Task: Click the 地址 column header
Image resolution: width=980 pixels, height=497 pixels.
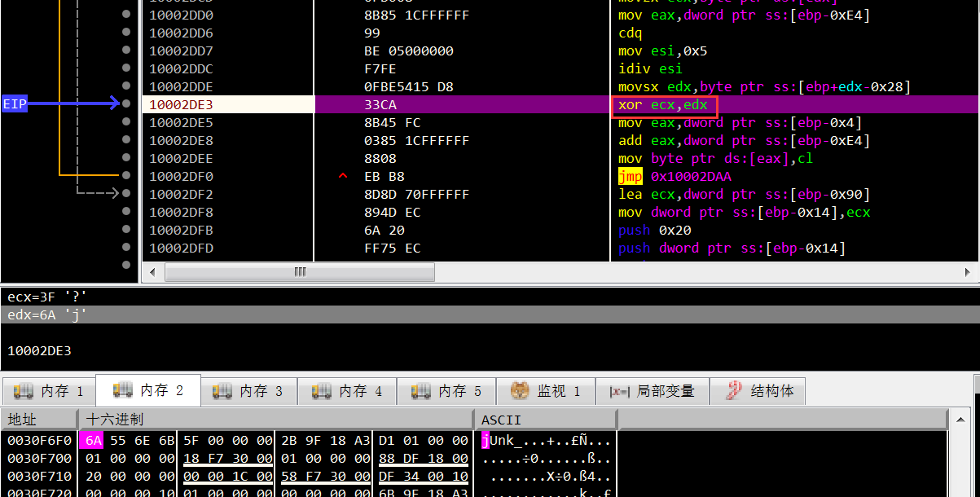Action: (39, 419)
